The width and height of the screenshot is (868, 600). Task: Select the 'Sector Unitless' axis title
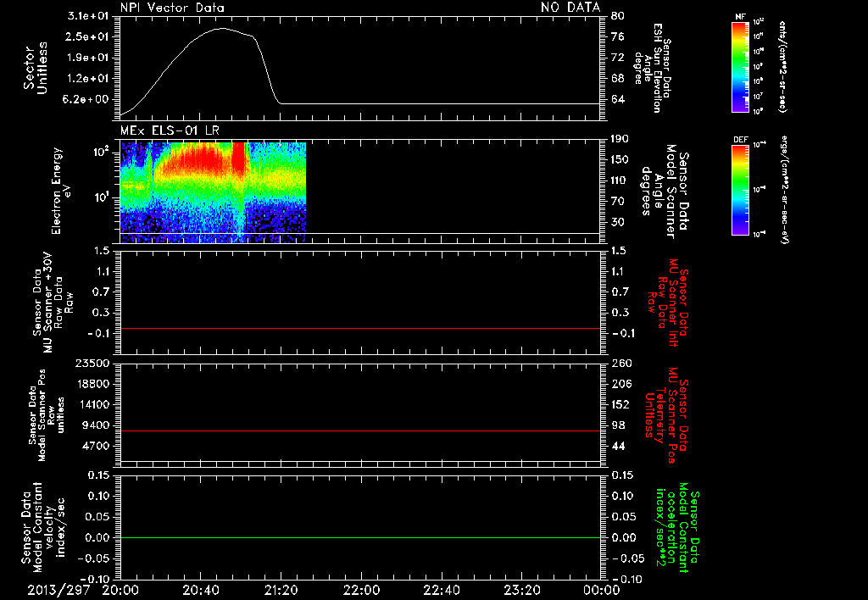pyautogui.click(x=36, y=68)
